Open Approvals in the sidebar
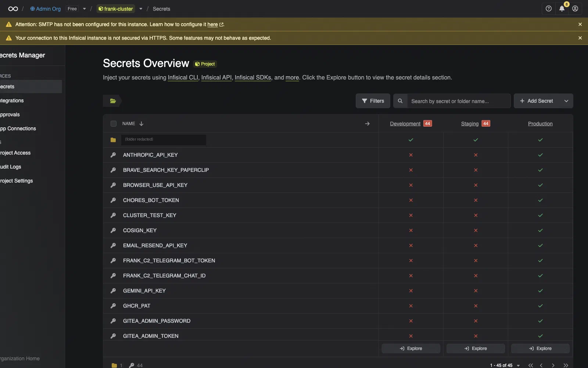588x368 pixels. coord(31,114)
